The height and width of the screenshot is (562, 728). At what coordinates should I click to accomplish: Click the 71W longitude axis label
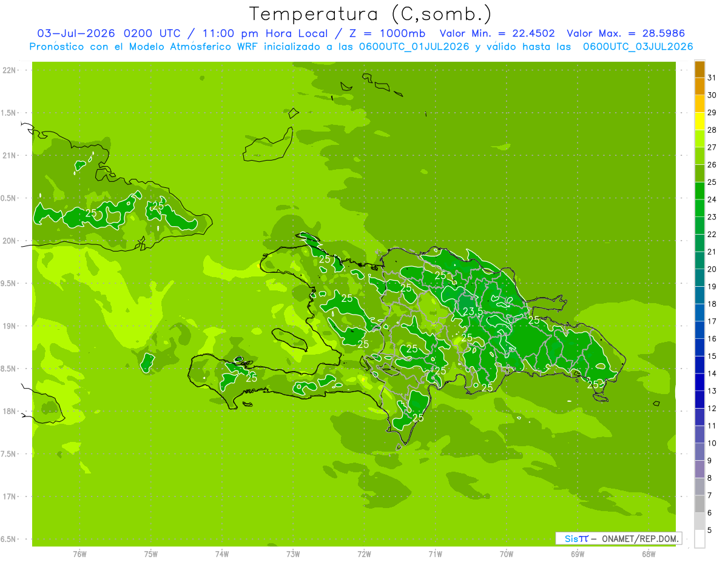click(x=435, y=554)
